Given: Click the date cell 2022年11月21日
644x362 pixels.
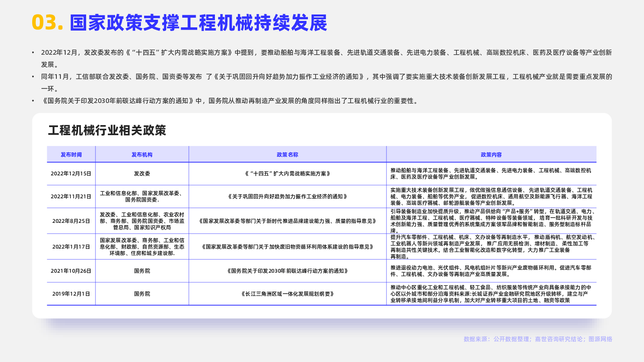Looking at the screenshot, I should [71, 197].
